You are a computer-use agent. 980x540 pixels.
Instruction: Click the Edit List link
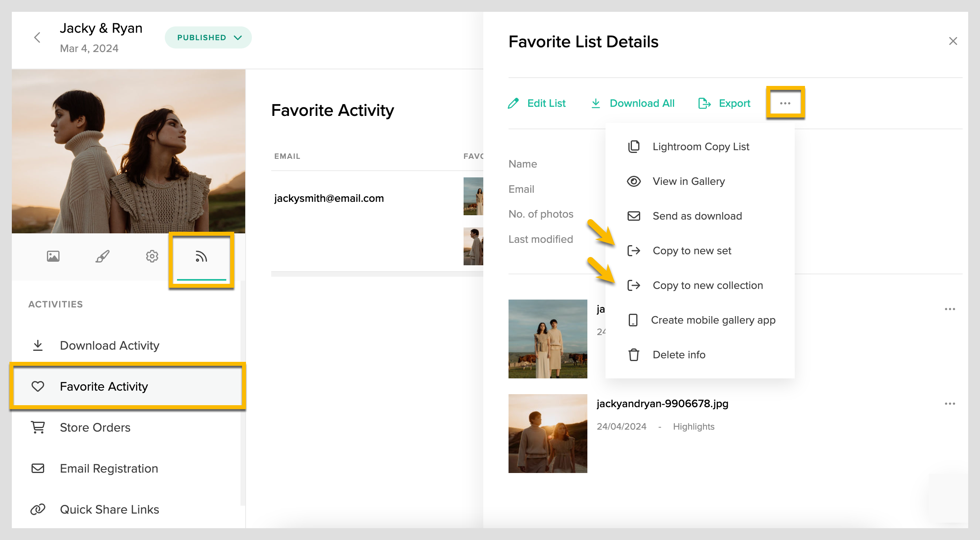[x=546, y=103]
